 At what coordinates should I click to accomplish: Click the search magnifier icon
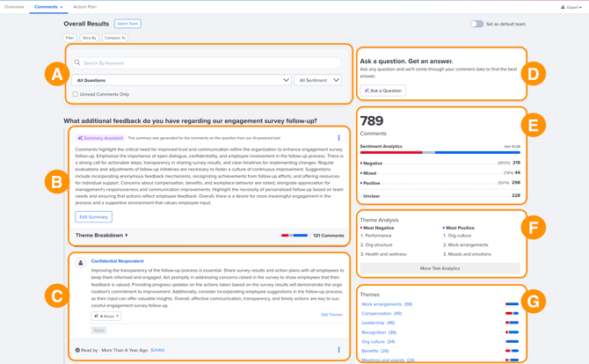pyautogui.click(x=77, y=63)
